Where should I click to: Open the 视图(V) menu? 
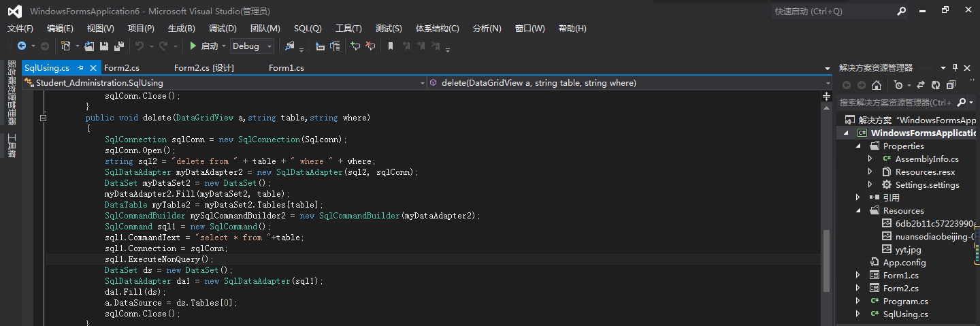pos(101,28)
